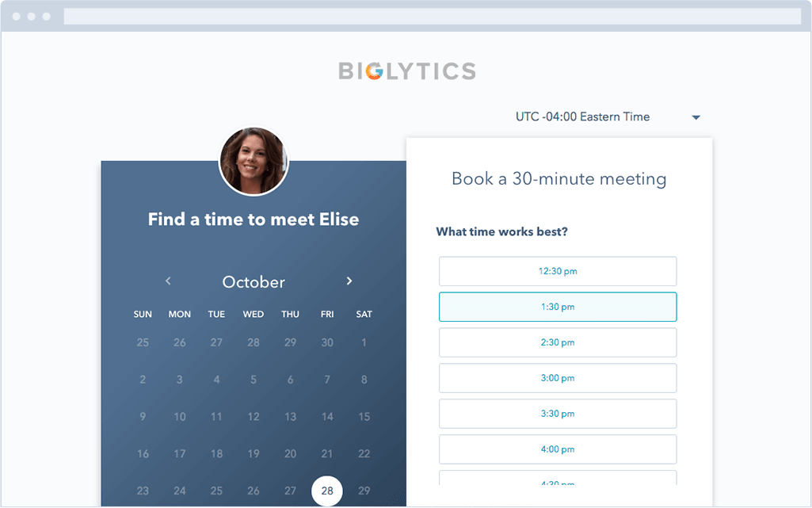
Task: Deselect the highlighted 1:30 pm slot
Action: pos(558,307)
